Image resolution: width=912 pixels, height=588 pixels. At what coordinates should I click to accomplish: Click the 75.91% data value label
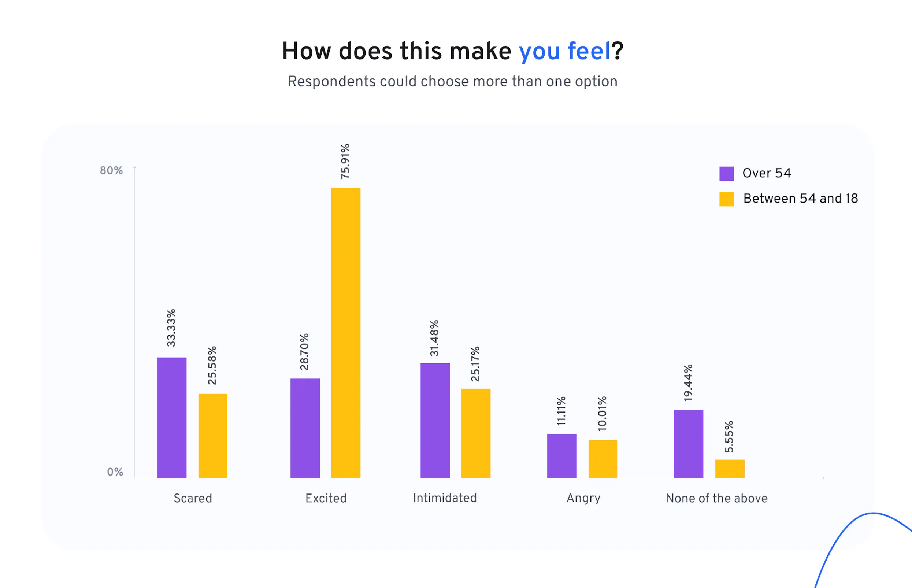point(345,162)
